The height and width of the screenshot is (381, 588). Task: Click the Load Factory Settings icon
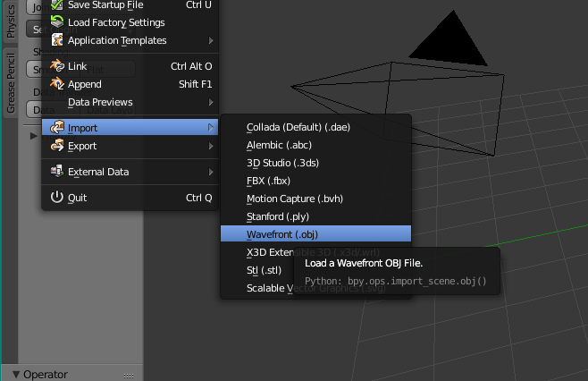pyautogui.click(x=57, y=22)
